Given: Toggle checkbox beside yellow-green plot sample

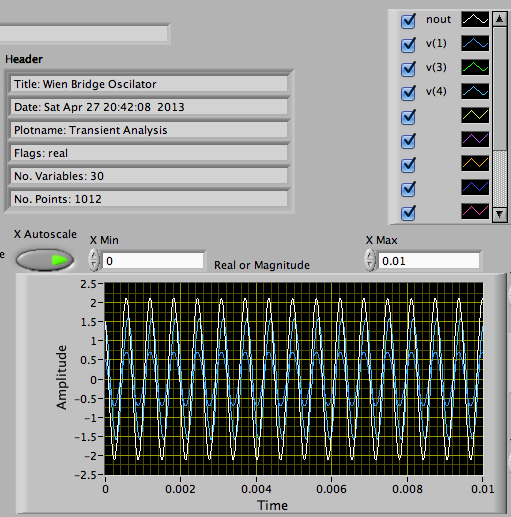Looking at the screenshot, I should coord(408,117).
